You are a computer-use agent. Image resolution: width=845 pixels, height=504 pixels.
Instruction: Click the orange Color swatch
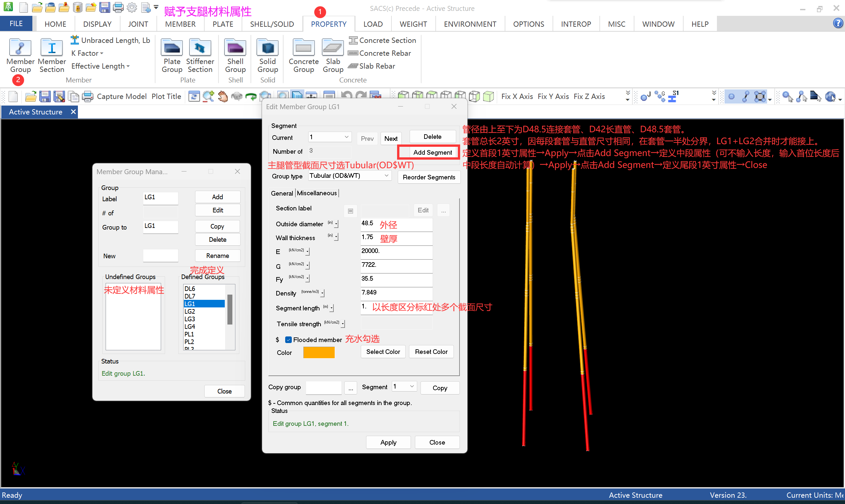[x=319, y=353]
